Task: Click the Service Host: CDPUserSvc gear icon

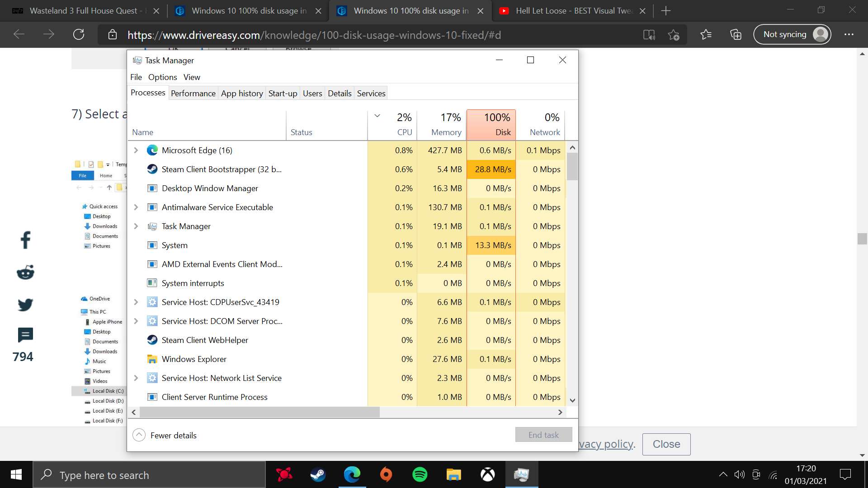Action: (152, 302)
